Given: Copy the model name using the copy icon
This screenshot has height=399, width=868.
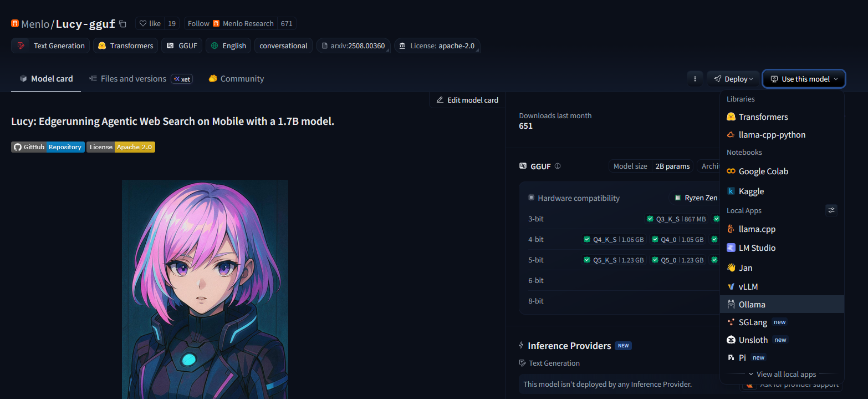Looking at the screenshot, I should [122, 24].
